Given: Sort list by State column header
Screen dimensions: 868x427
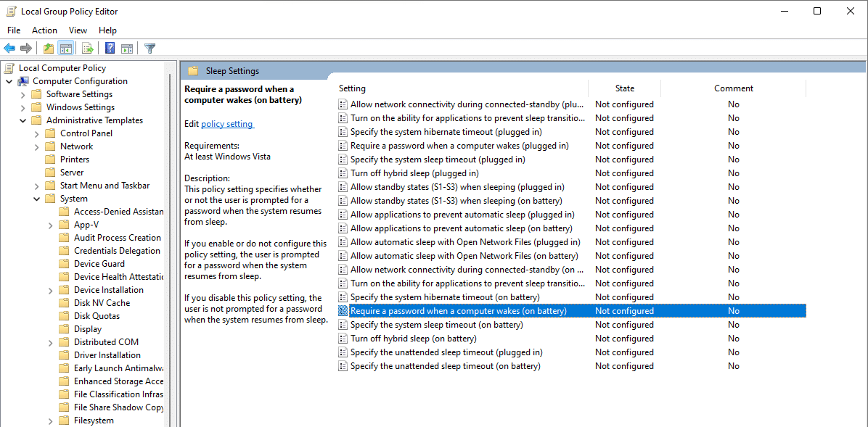Looking at the screenshot, I should [x=624, y=88].
